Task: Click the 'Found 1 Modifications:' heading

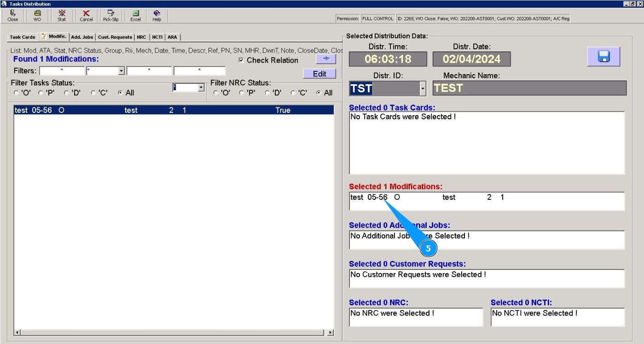Action: click(56, 59)
